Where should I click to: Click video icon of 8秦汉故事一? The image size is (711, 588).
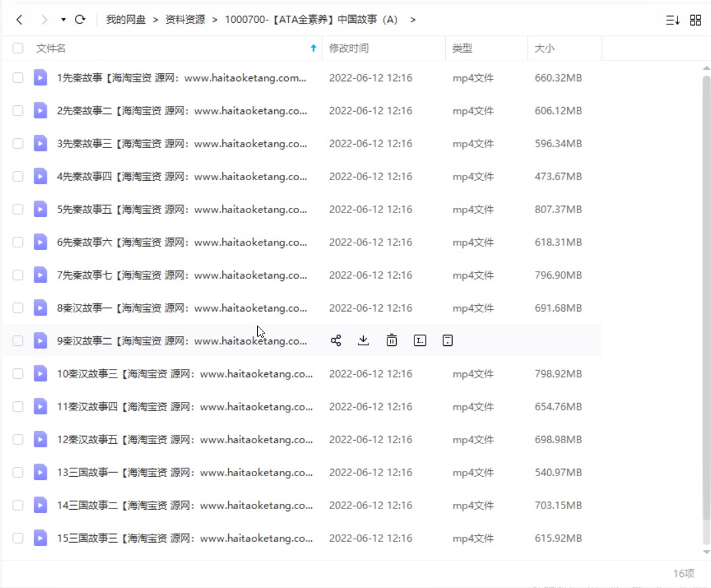(40, 308)
